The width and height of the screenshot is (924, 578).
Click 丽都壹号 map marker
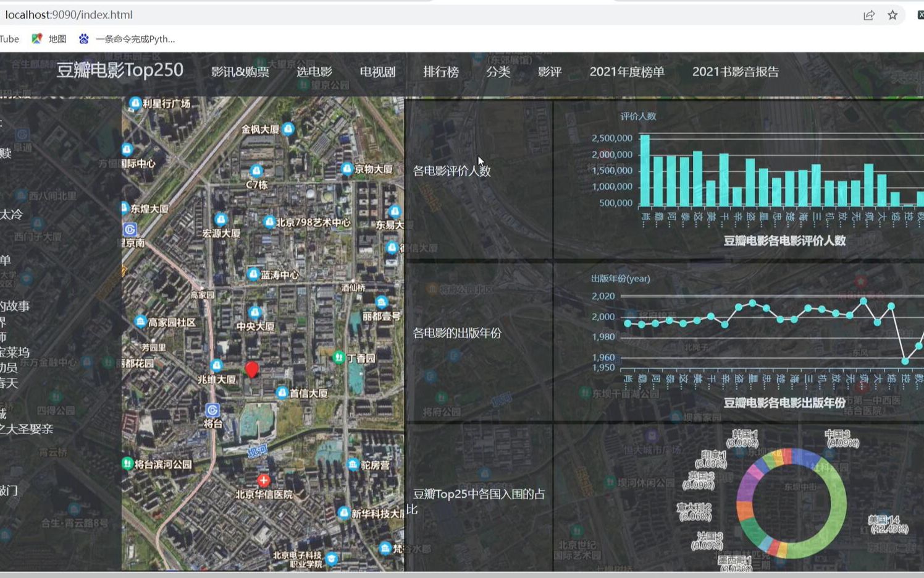[382, 302]
